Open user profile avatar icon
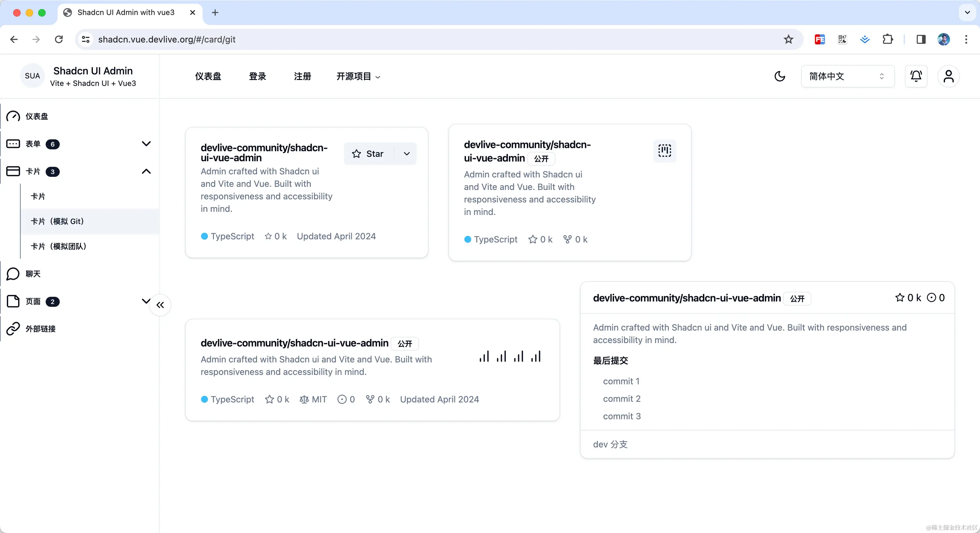Screen dimensions: 980x533 pos(949,76)
